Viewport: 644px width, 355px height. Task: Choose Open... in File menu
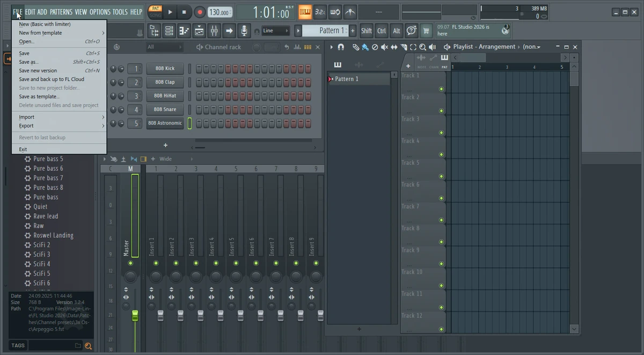[x=59, y=41]
